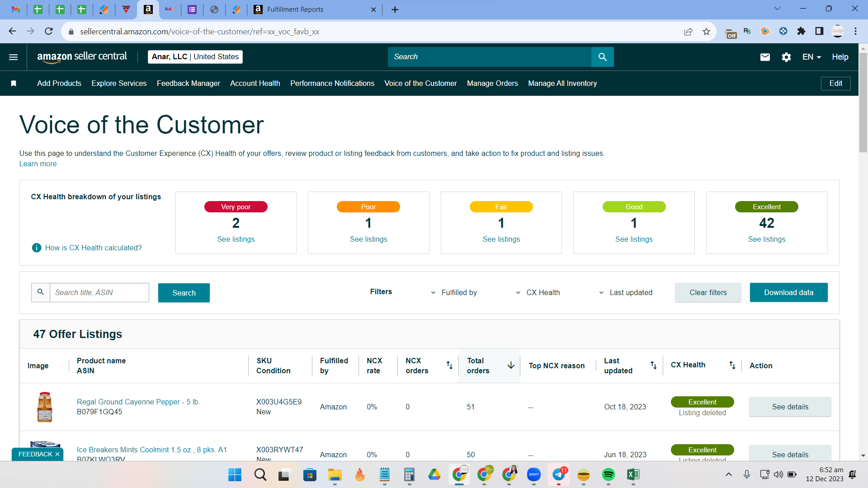Click the info icon beside CX Health calculated
Viewport: 868px width, 488px height.
pyautogui.click(x=37, y=248)
